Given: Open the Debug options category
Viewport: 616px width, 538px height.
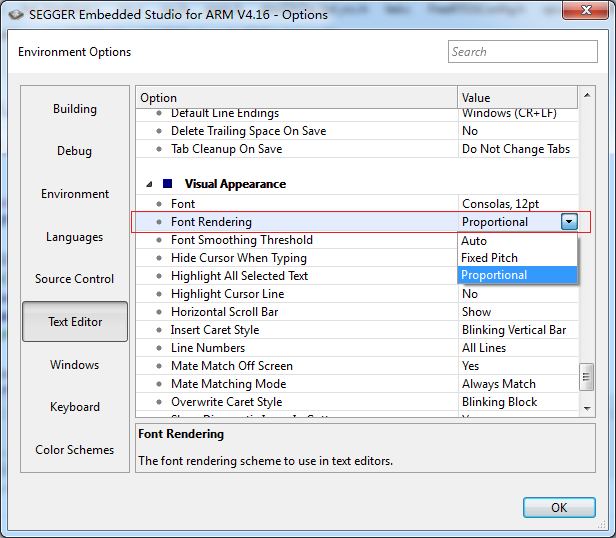Looking at the screenshot, I should coord(75,151).
